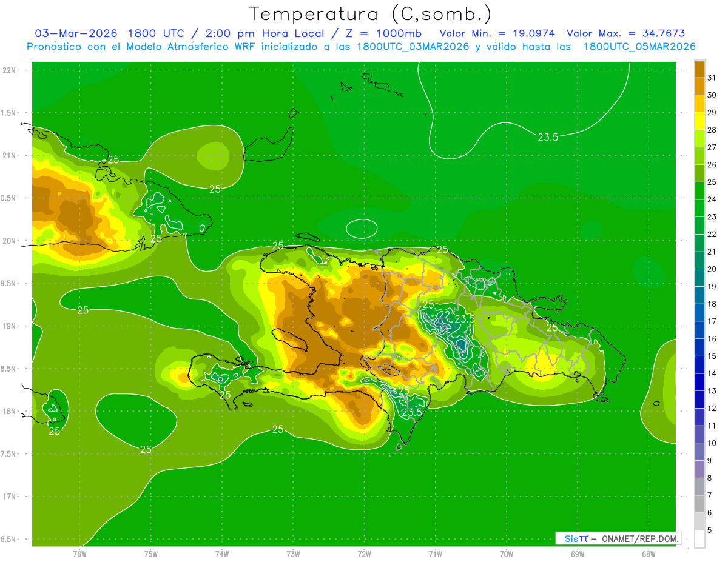The height and width of the screenshot is (562, 728).
Task: Click the legend label '24'
Action: [712, 199]
